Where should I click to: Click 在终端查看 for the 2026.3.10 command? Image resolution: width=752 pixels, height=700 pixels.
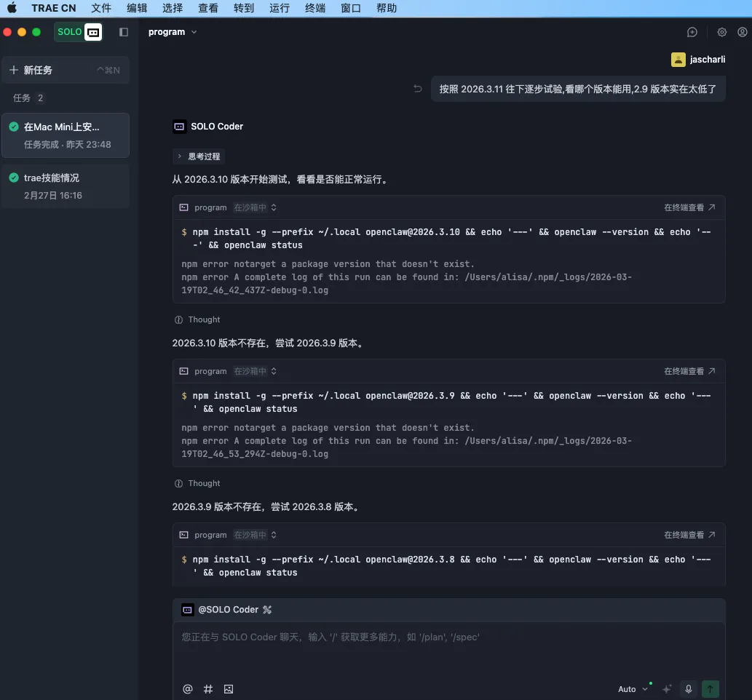tap(689, 207)
